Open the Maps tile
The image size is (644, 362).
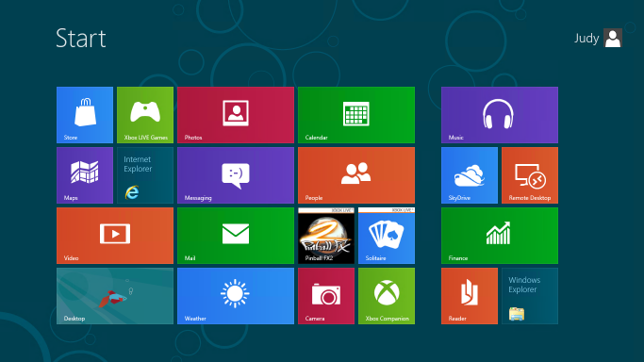(x=85, y=175)
